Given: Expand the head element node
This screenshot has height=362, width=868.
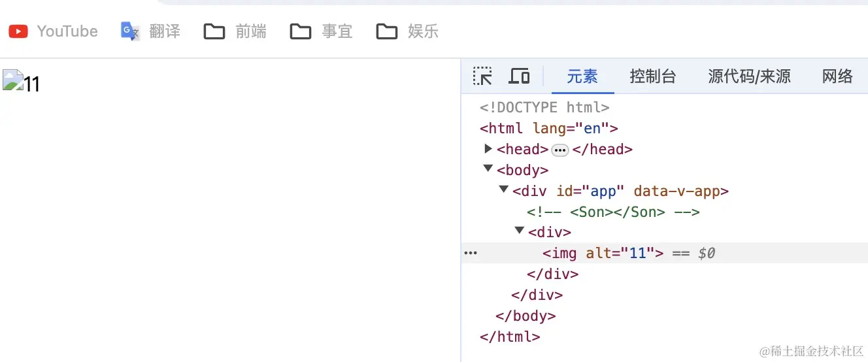Looking at the screenshot, I should tap(488, 149).
